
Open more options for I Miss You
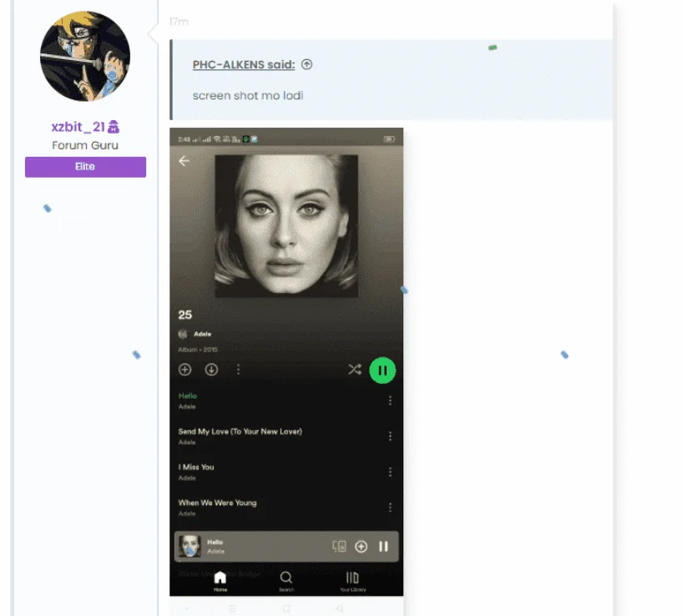pyautogui.click(x=390, y=472)
